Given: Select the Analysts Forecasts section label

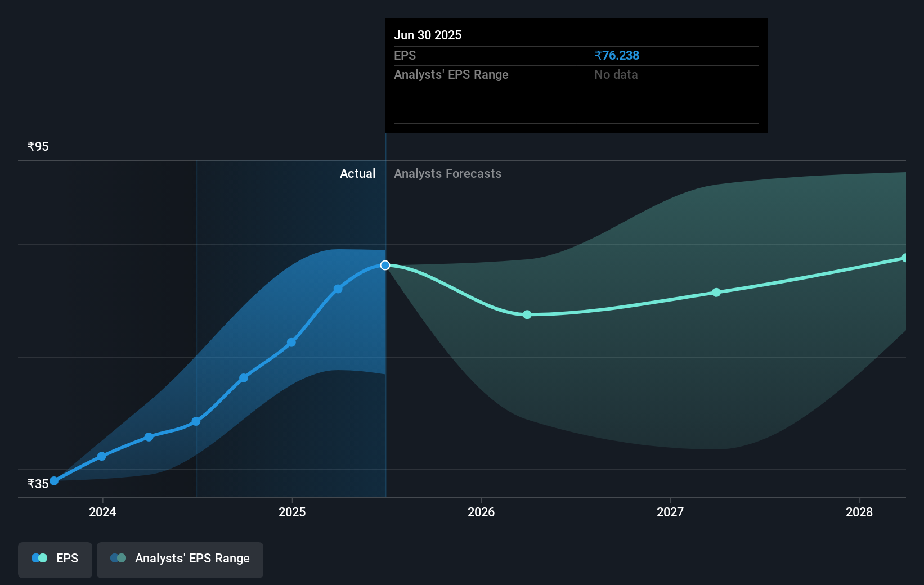Looking at the screenshot, I should (x=447, y=173).
